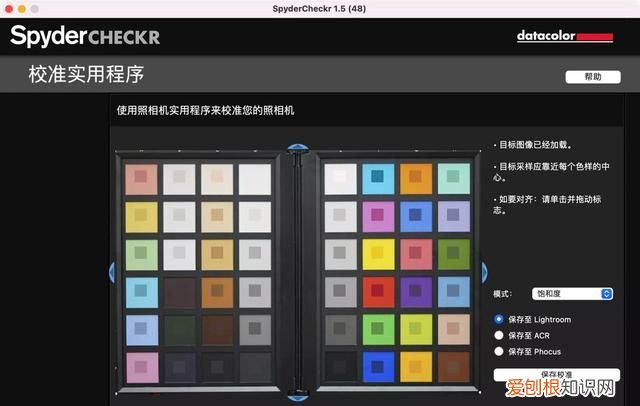Click the 保存校准 button
The width and height of the screenshot is (640, 406).
557,375
